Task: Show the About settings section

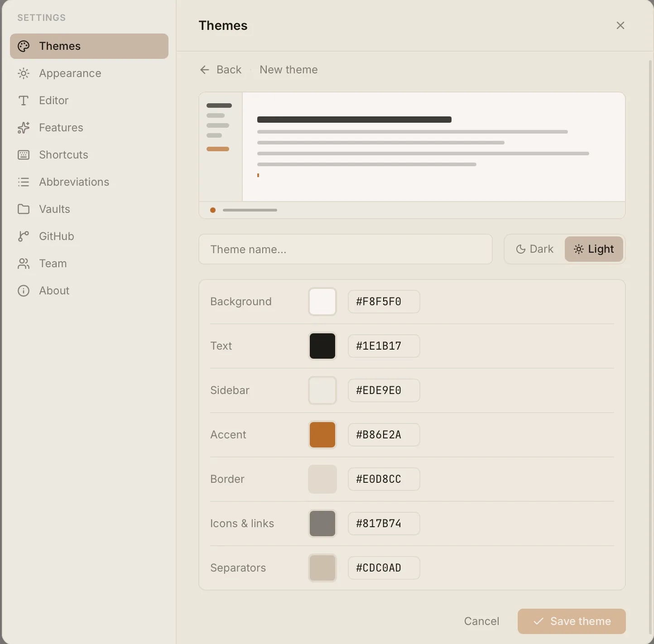Action: (x=89, y=291)
